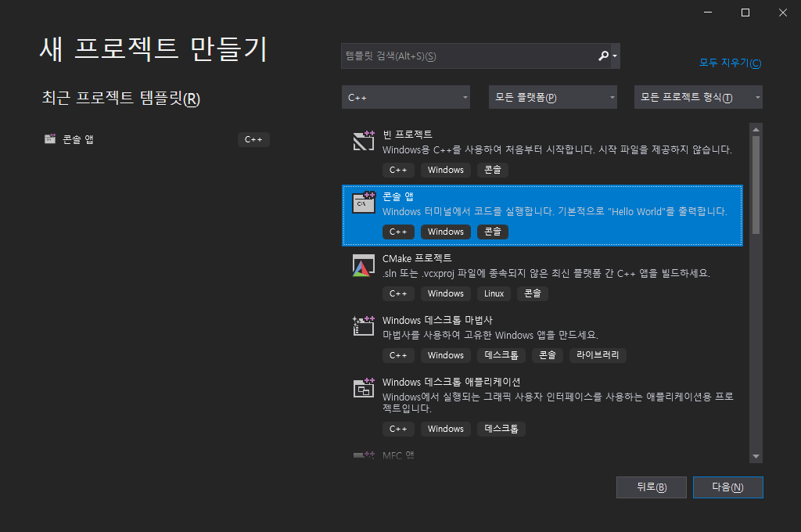Click Windows tag under CMake 프로젝트
Viewport: 801px width, 532px height.
[x=445, y=293]
